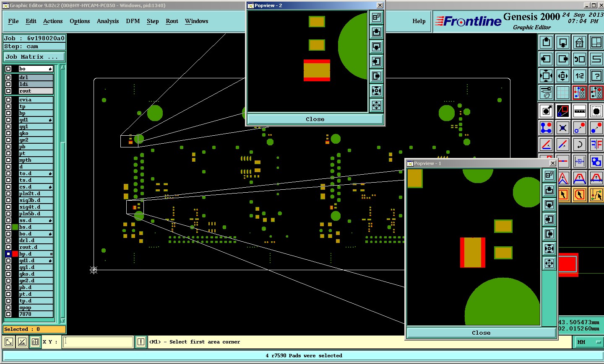Open the Actions menu
Image resolution: width=604 pixels, height=364 pixels.
tap(53, 21)
